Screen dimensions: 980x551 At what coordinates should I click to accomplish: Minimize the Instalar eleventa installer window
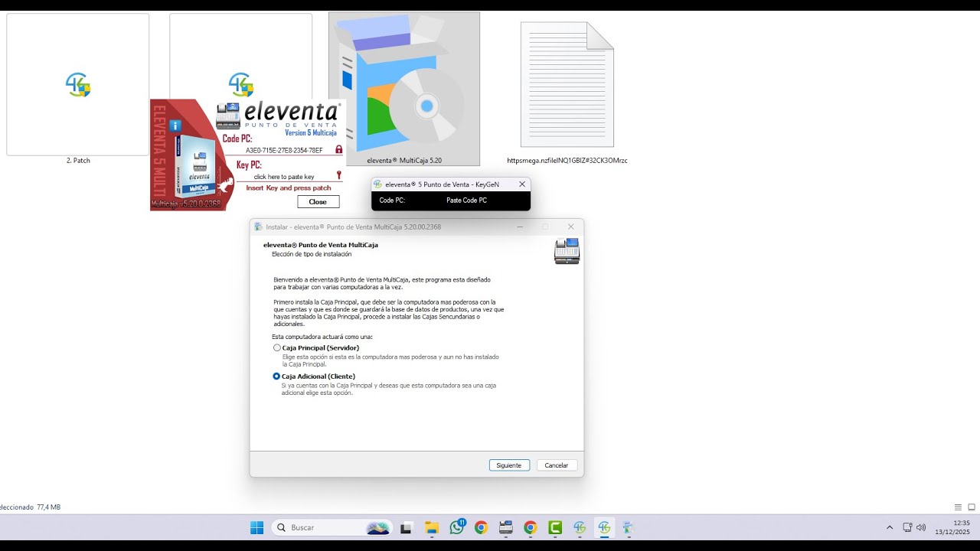pyautogui.click(x=520, y=227)
